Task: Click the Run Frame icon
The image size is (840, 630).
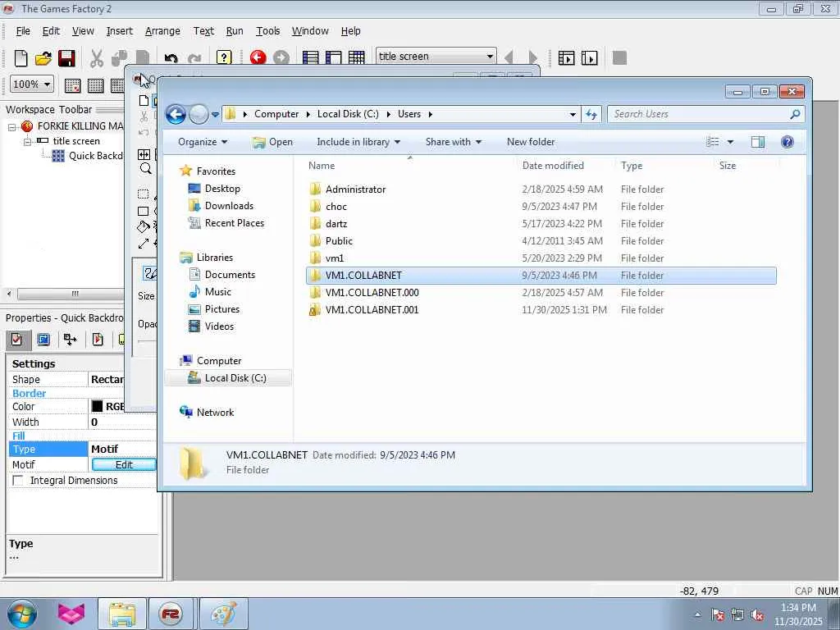Action: (589, 57)
